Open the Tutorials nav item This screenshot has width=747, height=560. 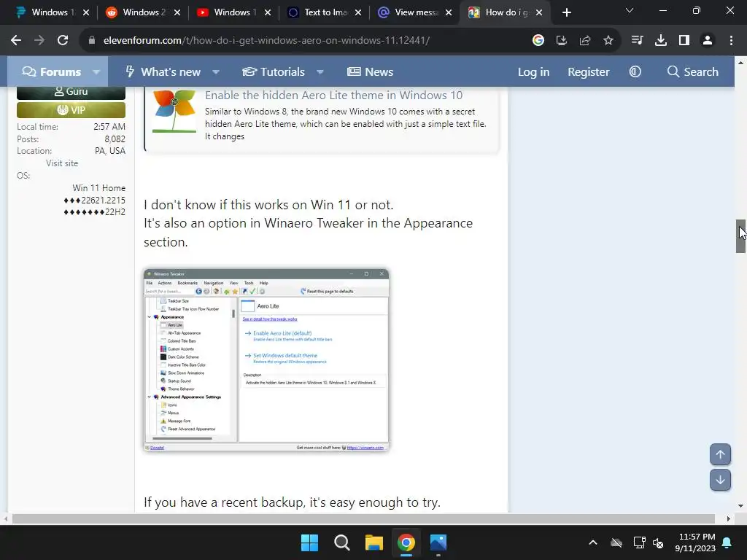pos(274,72)
